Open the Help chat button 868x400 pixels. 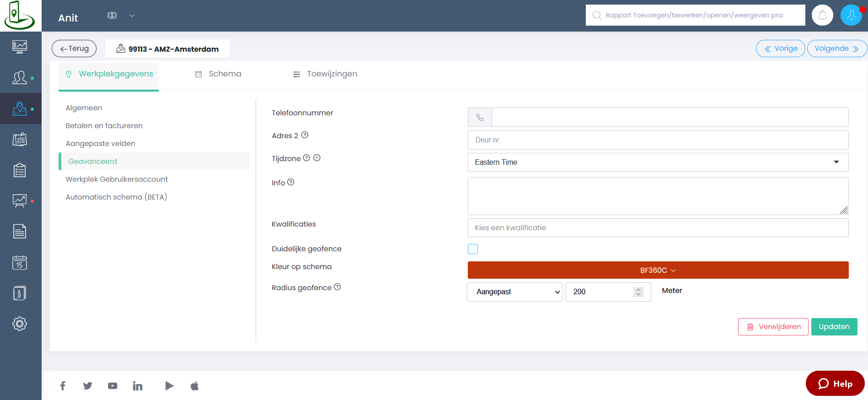pyautogui.click(x=835, y=384)
